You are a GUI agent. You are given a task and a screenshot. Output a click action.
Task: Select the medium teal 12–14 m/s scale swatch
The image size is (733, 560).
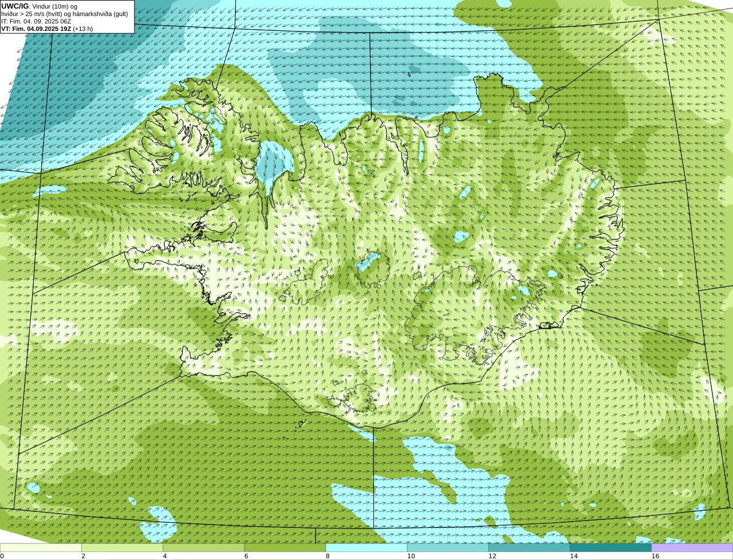click(x=529, y=547)
